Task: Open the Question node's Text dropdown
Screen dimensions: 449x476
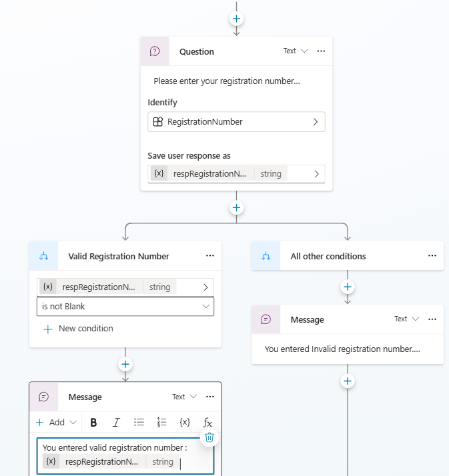Action: tap(296, 51)
